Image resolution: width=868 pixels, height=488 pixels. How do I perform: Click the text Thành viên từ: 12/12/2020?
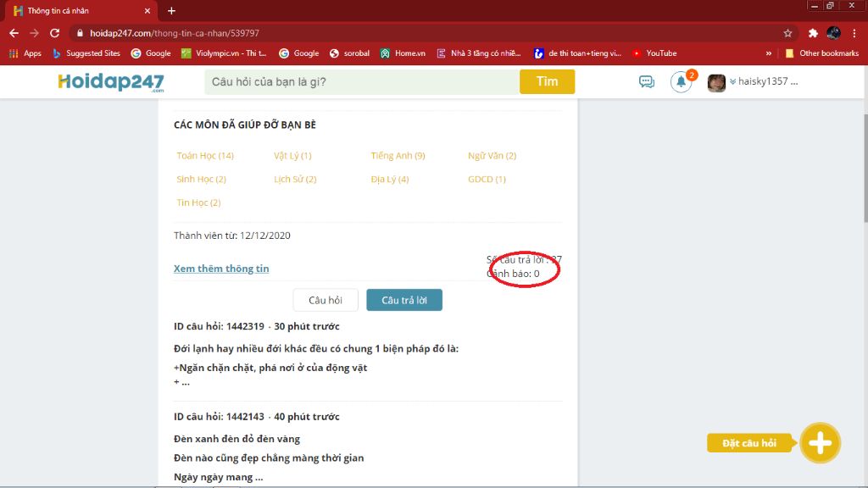click(x=232, y=236)
